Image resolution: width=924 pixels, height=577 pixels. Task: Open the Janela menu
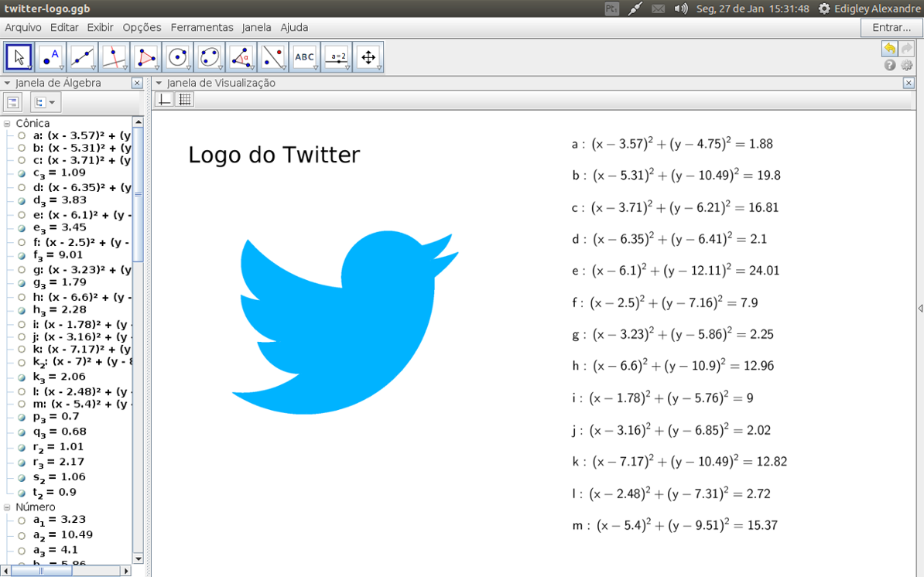[x=256, y=28]
